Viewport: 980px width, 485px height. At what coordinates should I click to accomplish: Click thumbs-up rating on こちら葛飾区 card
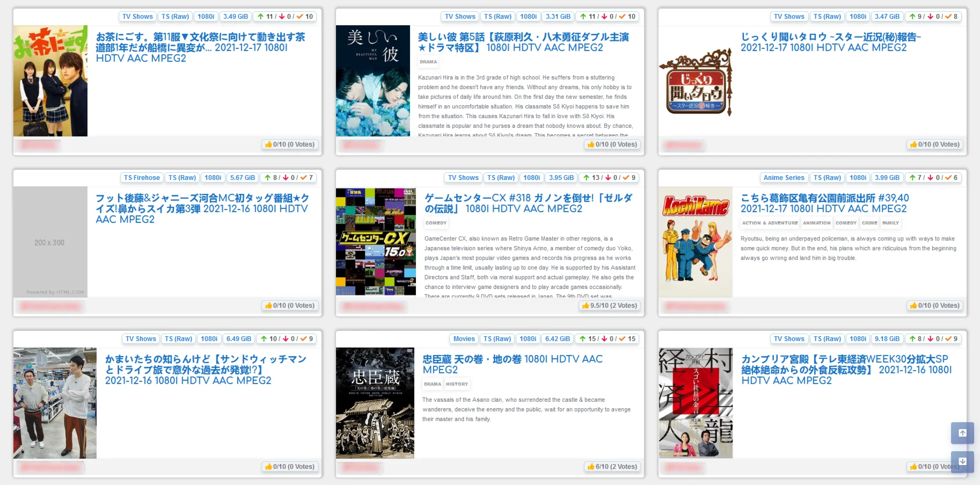point(934,306)
